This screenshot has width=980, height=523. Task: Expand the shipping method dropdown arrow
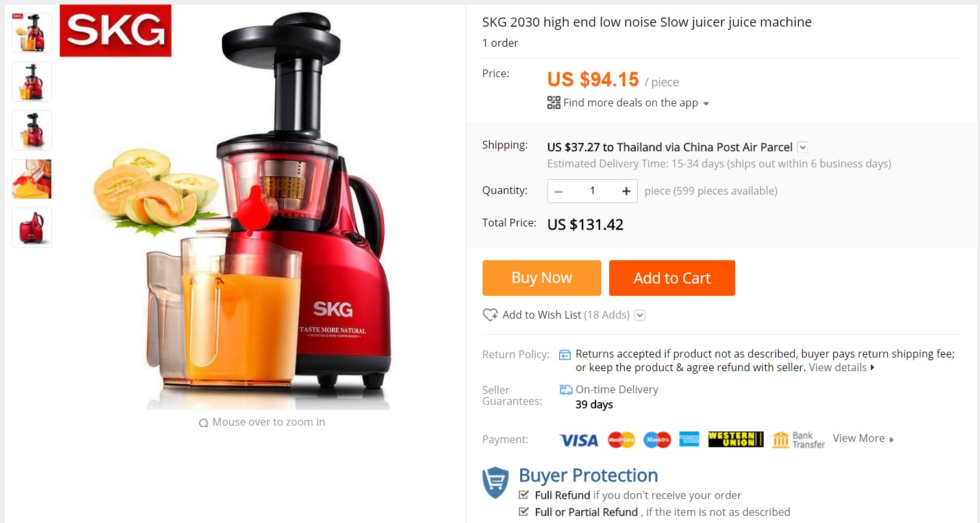[803, 147]
